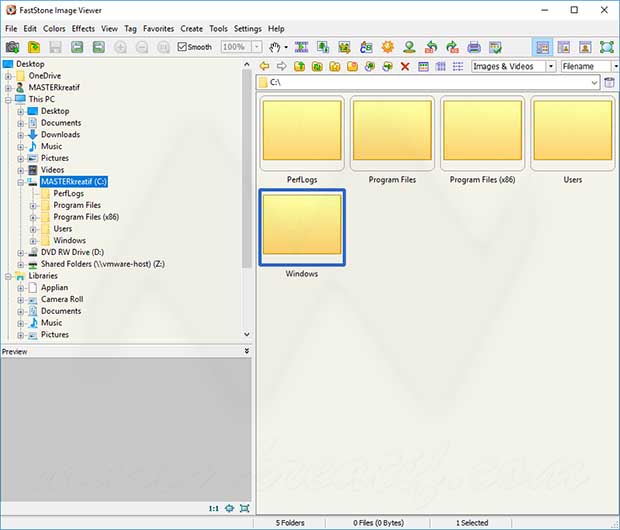Click the full screen view icon
620x530 pixels.
coord(607,47)
